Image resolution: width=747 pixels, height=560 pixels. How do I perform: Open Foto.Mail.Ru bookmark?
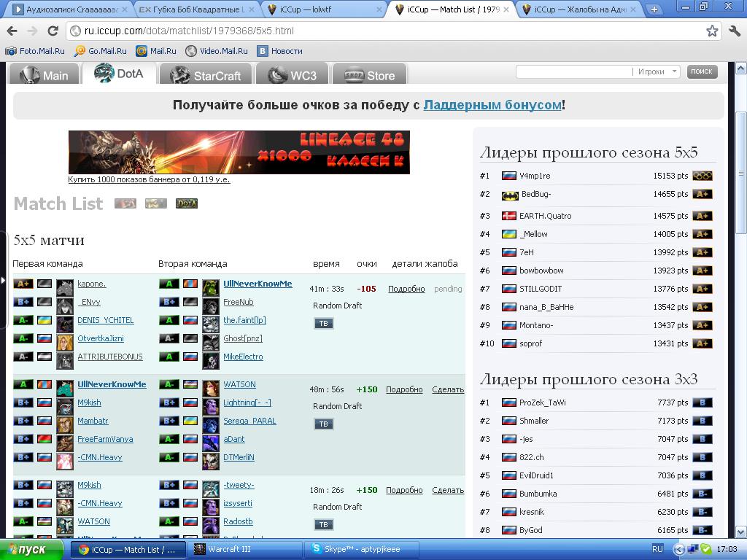coord(35,51)
